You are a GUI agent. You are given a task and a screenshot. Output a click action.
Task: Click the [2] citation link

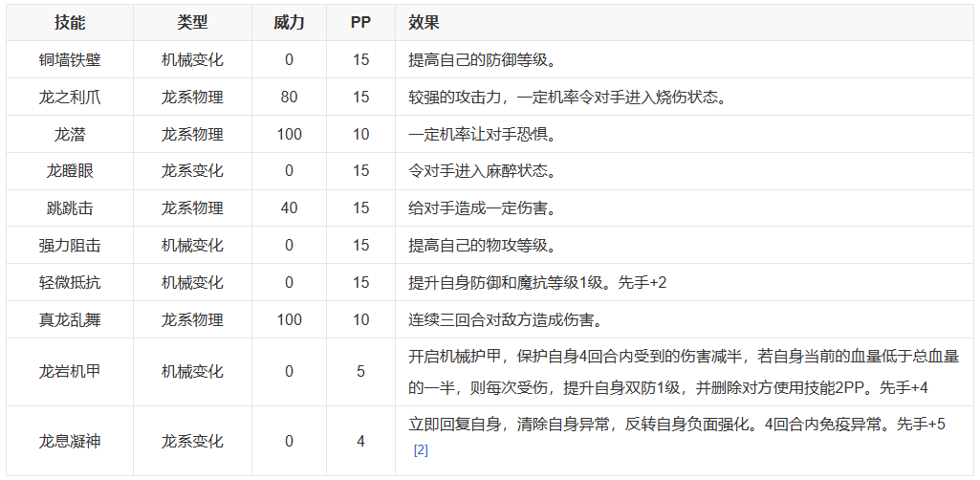click(421, 449)
